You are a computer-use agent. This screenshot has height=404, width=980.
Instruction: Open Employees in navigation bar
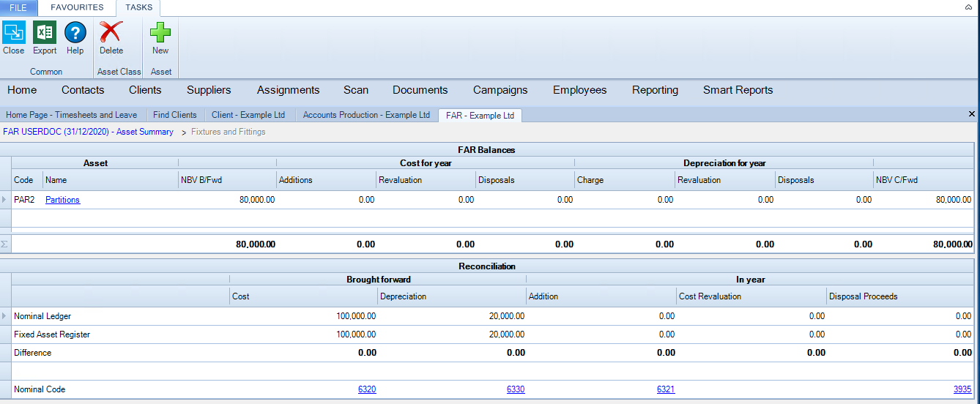point(579,90)
